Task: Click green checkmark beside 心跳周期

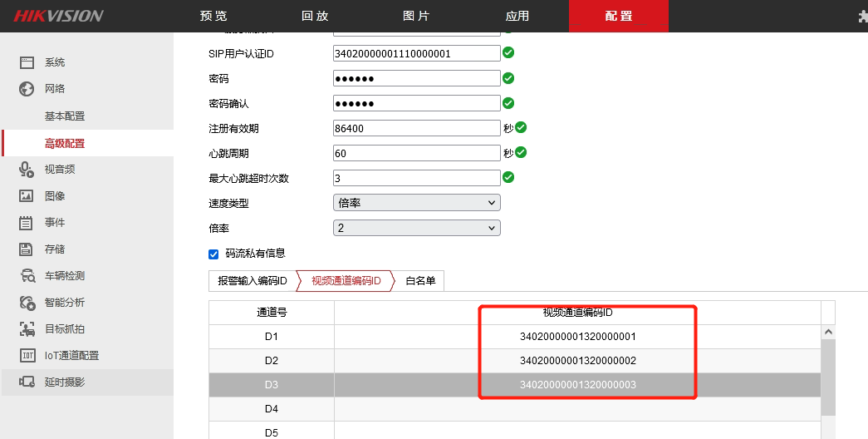Action: tap(521, 152)
